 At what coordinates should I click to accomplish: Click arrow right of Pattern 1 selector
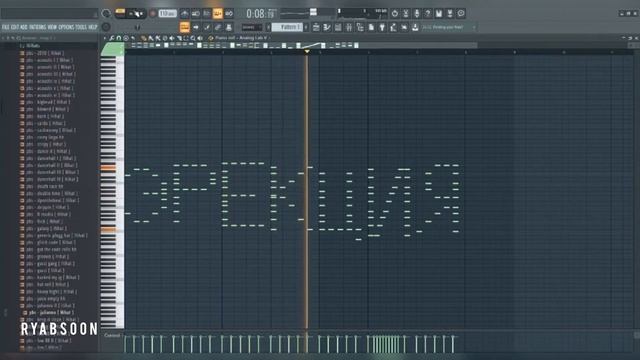click(306, 27)
